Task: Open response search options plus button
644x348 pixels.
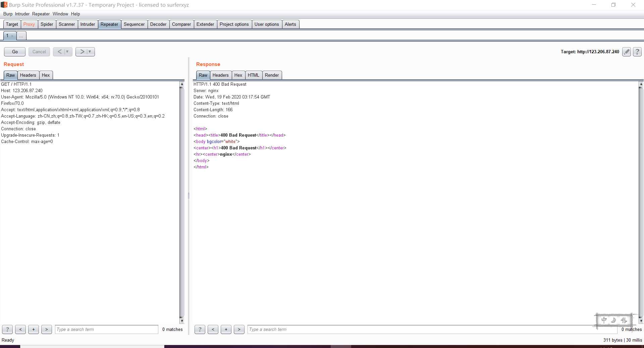Action: [x=226, y=330]
